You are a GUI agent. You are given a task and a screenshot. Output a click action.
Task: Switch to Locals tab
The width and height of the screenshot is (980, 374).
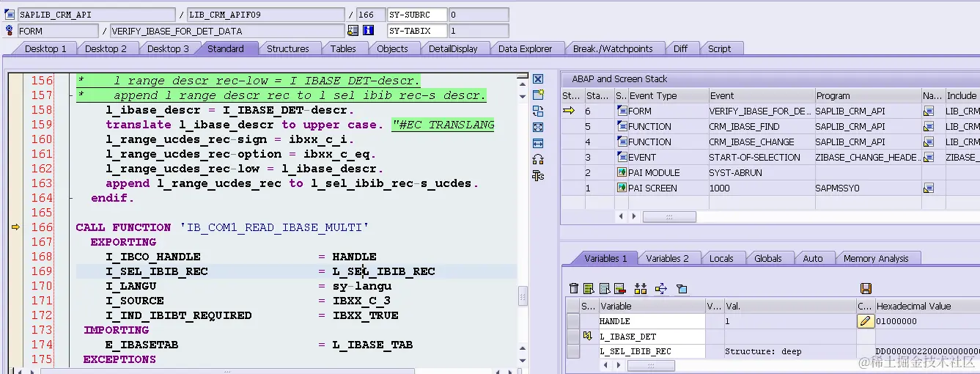tap(721, 258)
